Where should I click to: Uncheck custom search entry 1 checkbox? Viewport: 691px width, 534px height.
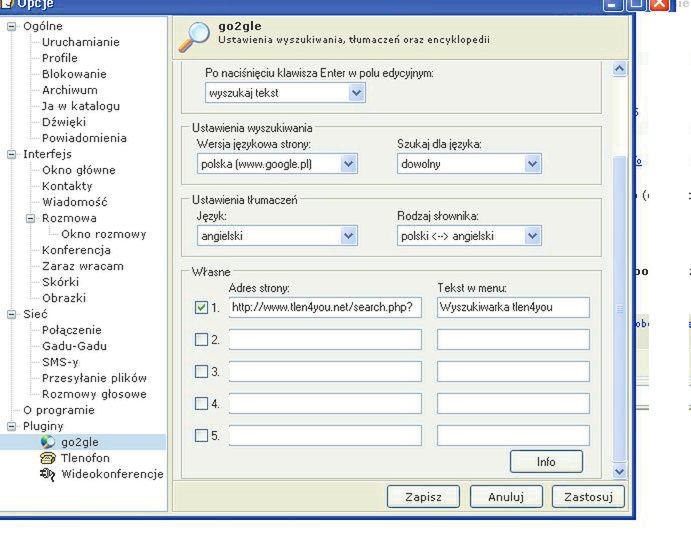[201, 307]
